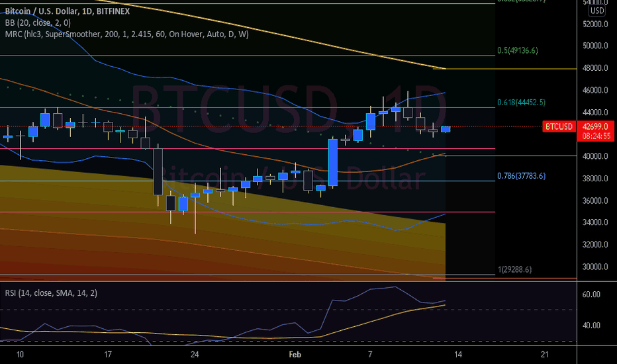Click the red BTCUSD price label

click(x=559, y=126)
